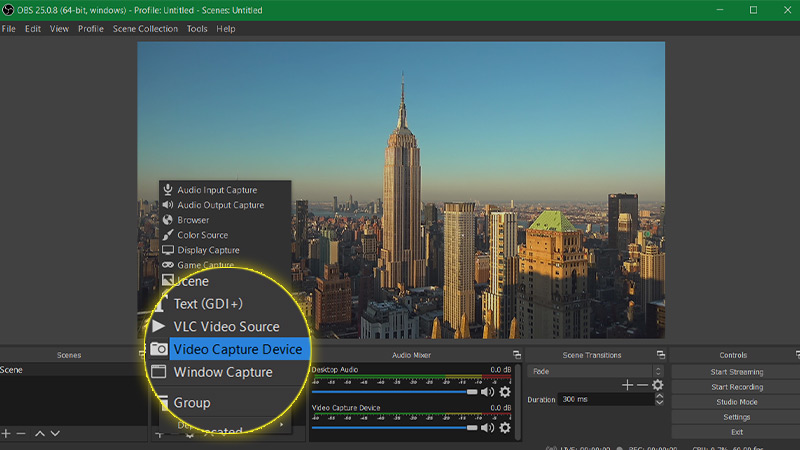Remove transition with minus icon

[x=642, y=385]
